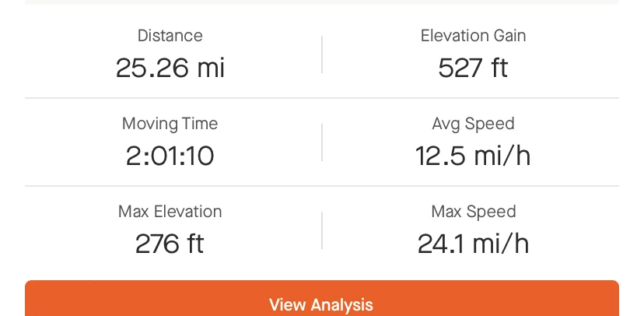
Task: Open the View Analysis button
Action: pos(321,298)
